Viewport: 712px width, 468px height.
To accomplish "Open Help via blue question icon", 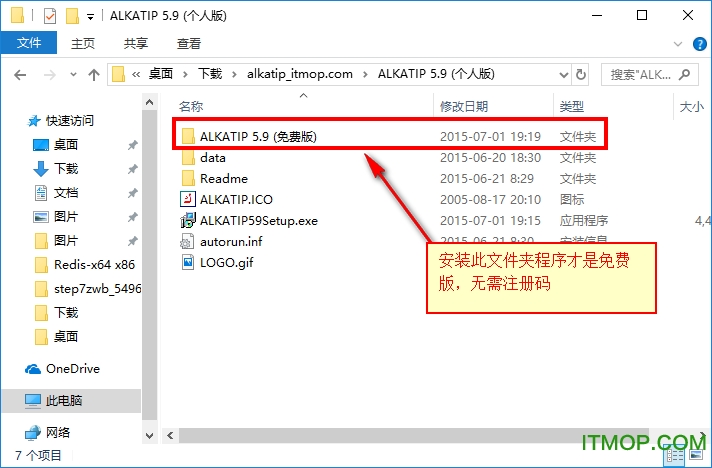I will coord(700,44).
